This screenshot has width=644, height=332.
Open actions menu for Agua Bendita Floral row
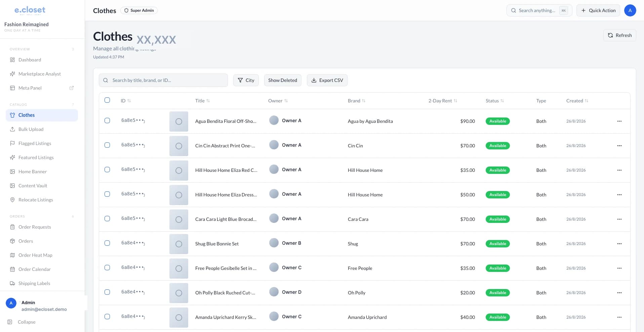pyautogui.click(x=619, y=121)
